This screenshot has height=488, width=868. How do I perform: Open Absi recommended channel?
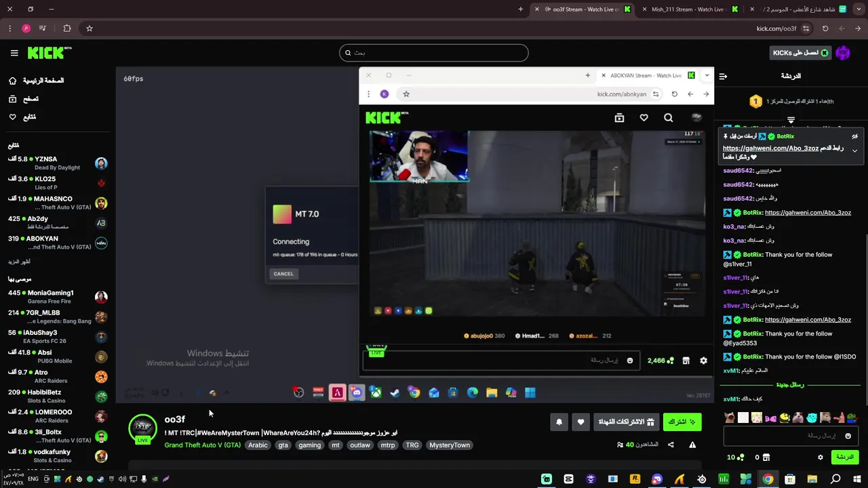tap(58, 357)
